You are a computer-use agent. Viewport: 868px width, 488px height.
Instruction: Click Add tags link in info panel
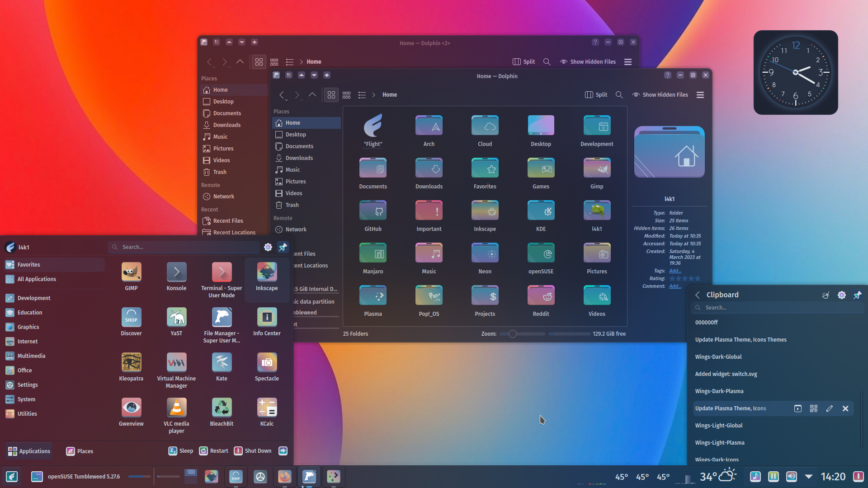click(675, 271)
